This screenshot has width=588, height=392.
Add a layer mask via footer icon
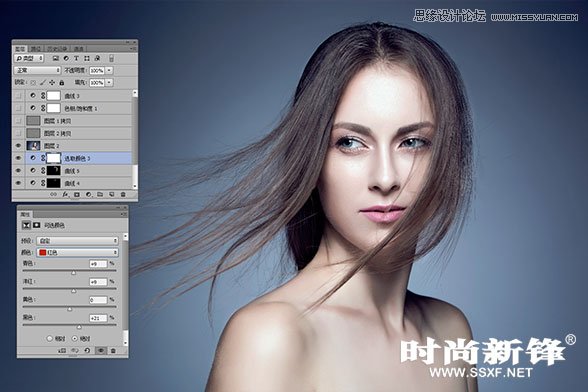coord(77,194)
